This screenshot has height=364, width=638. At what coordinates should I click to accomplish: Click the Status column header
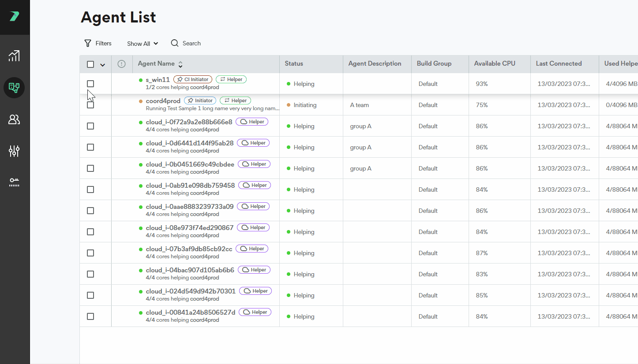point(294,63)
